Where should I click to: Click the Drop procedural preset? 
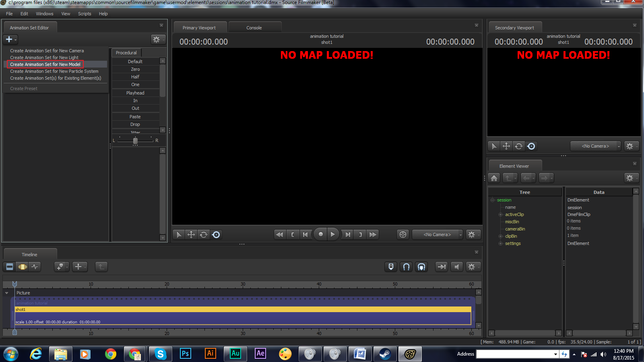(135, 124)
